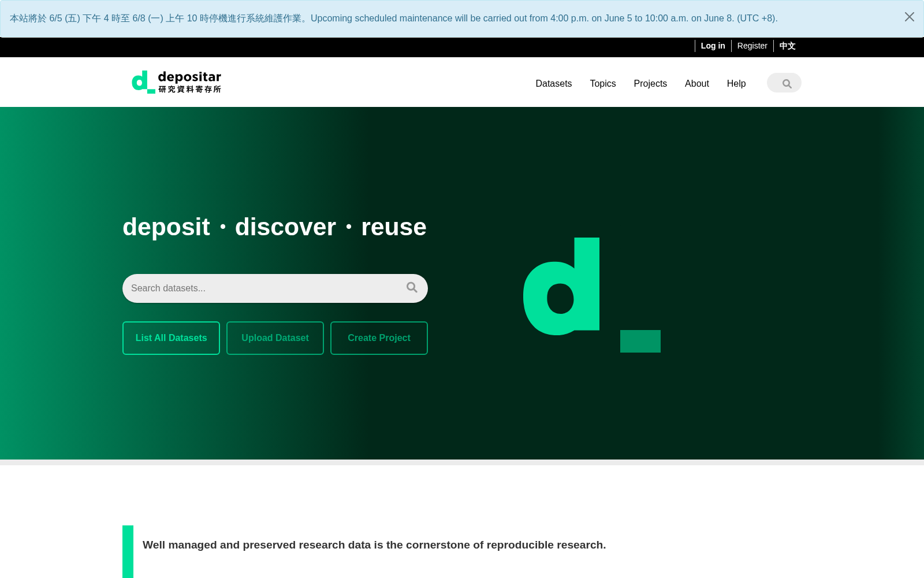This screenshot has height=578, width=924.
Task: Open the Register link
Action: click(752, 46)
